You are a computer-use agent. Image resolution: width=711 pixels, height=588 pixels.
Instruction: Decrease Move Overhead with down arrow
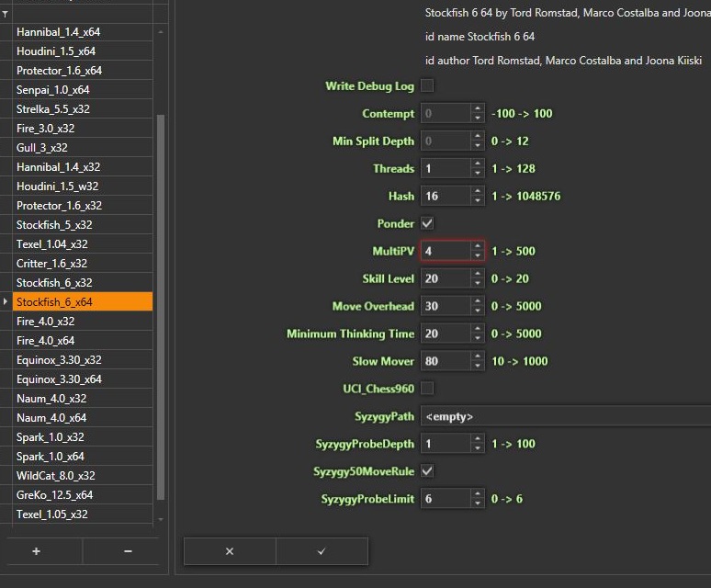(478, 311)
